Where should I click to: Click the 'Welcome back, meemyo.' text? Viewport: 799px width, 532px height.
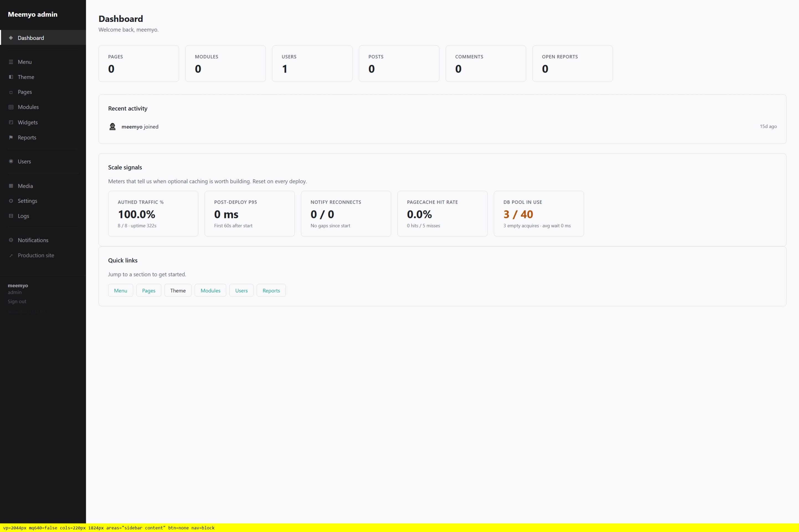pyautogui.click(x=129, y=30)
